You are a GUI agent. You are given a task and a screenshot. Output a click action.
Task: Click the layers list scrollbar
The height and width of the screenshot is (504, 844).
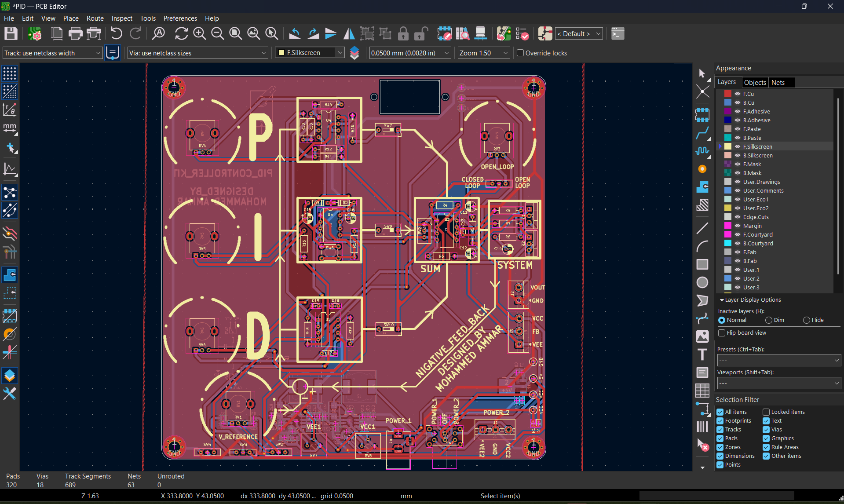click(x=838, y=186)
